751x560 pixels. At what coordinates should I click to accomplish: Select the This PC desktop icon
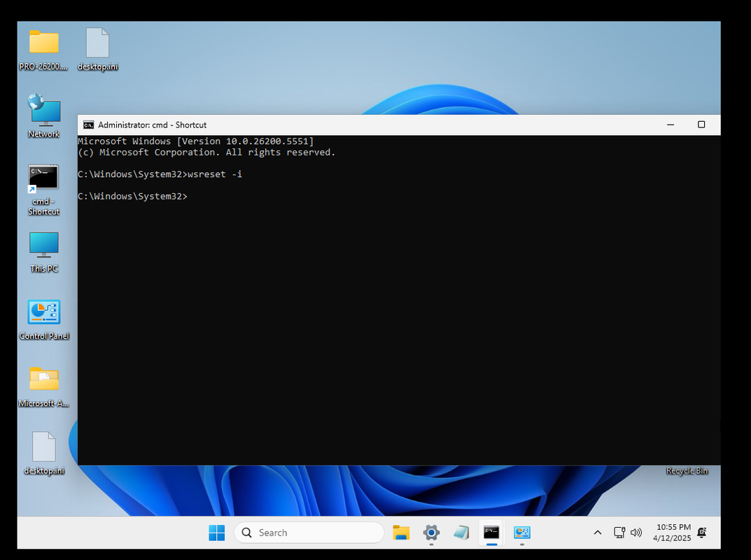(43, 253)
